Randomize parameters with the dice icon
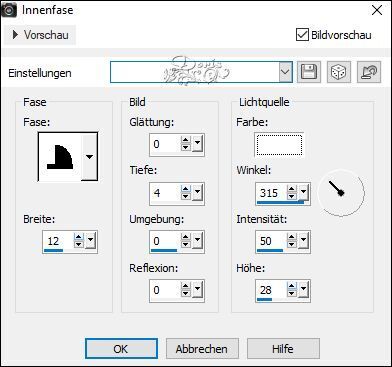The height and width of the screenshot is (367, 392). [x=339, y=72]
